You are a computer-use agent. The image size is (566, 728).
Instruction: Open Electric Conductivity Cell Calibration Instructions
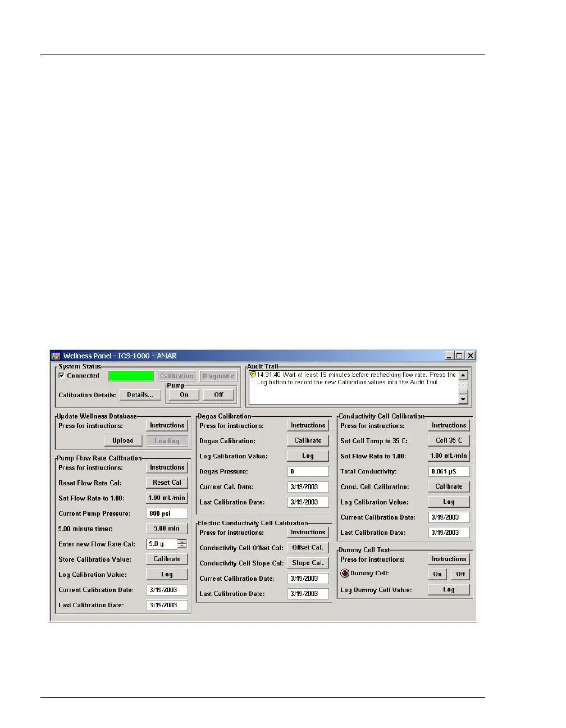(x=308, y=533)
